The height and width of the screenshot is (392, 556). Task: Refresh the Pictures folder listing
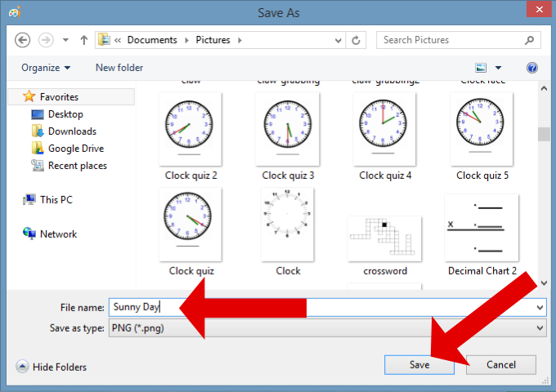[x=356, y=40]
